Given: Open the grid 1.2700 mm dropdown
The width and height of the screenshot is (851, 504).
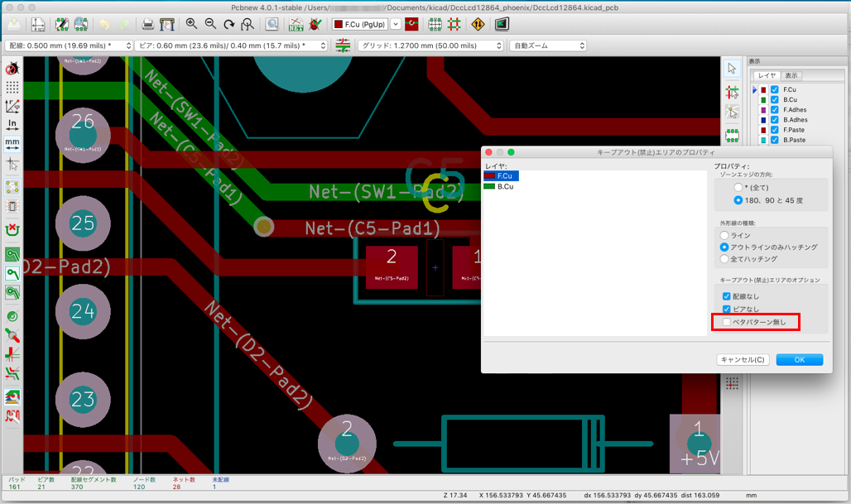Looking at the screenshot, I should click(430, 46).
